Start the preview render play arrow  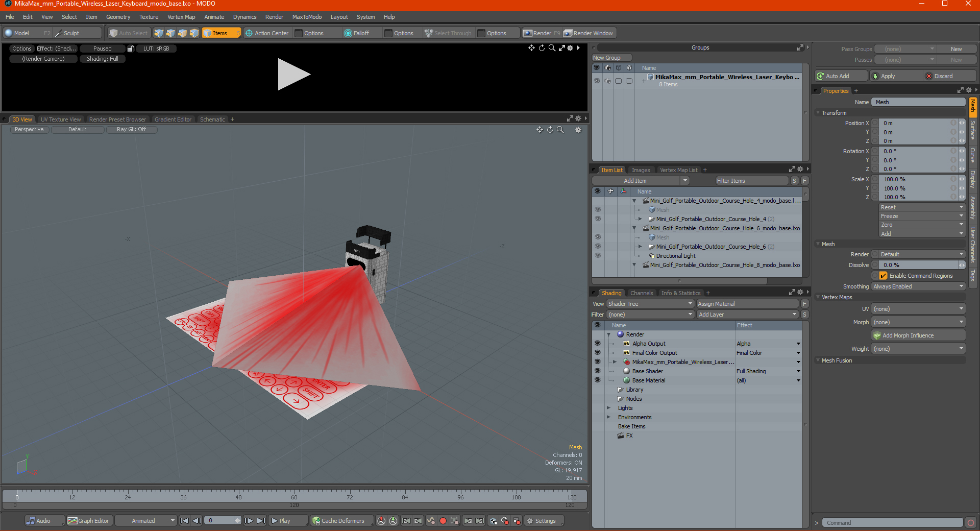pyautogui.click(x=293, y=75)
